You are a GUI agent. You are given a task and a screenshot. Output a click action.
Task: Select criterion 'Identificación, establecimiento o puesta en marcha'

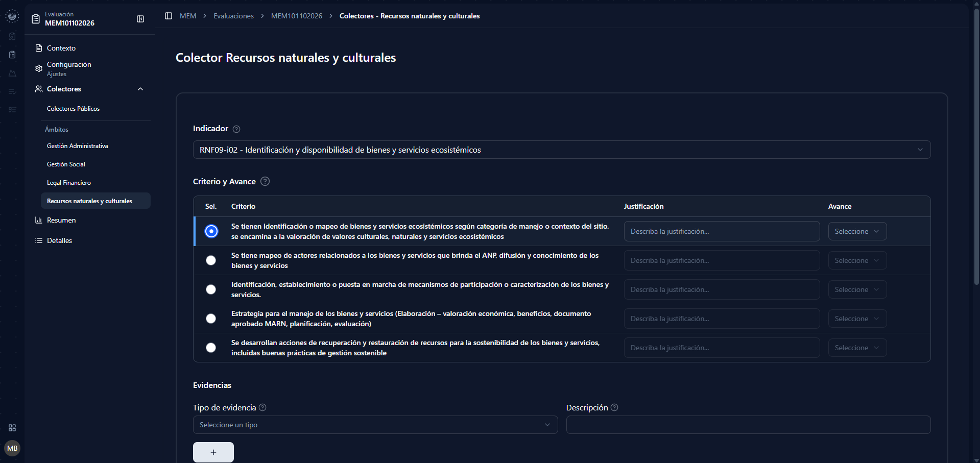(x=211, y=289)
